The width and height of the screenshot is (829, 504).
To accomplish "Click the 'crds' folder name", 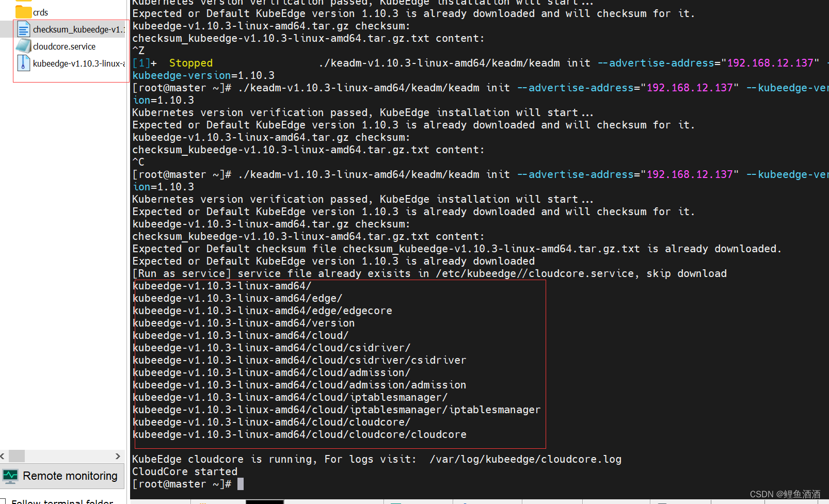I will [40, 12].
